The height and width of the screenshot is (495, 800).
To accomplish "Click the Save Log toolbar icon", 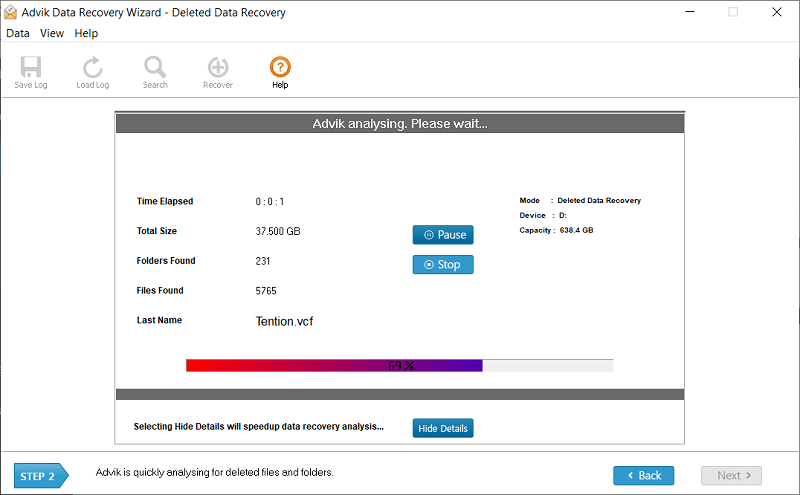I will tap(30, 68).
